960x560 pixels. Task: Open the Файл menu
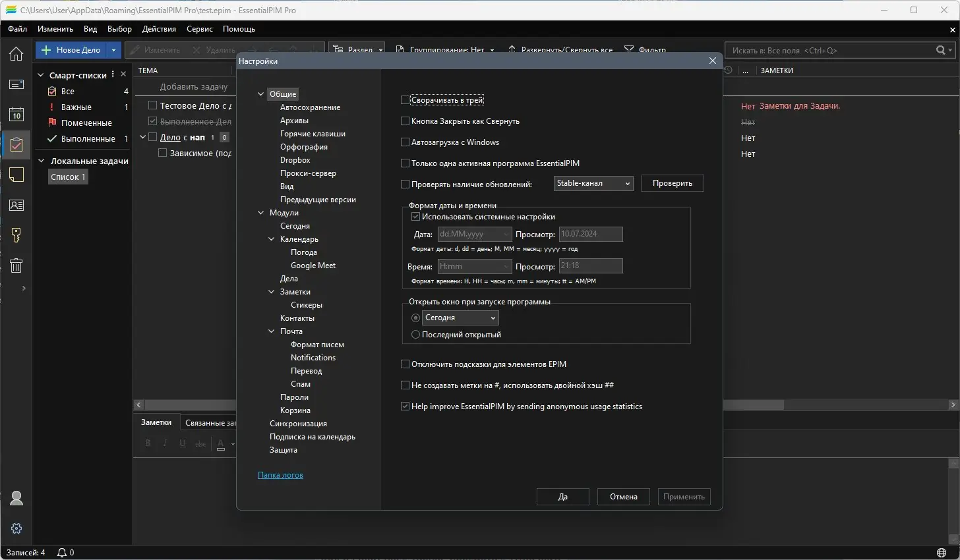pos(18,29)
